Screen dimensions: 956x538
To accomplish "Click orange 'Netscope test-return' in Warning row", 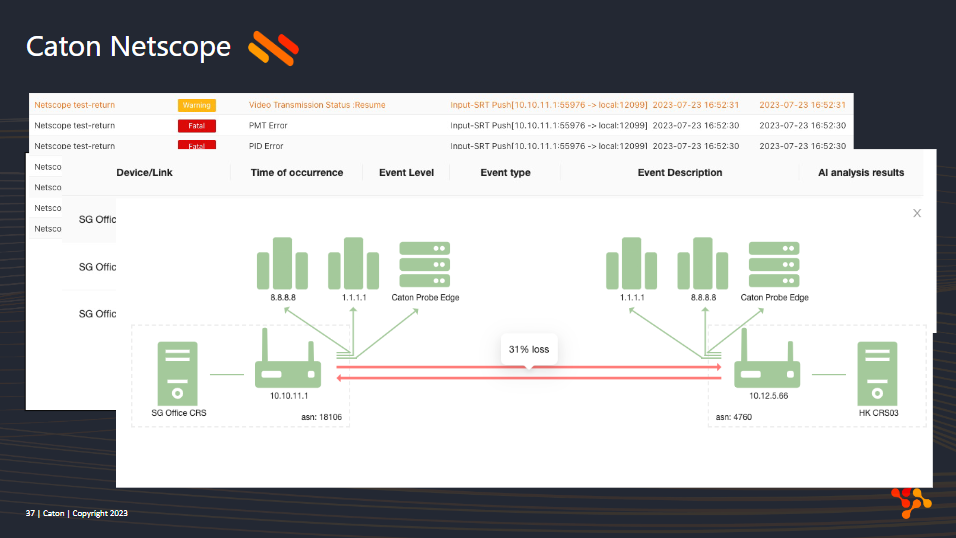I will tap(74, 105).
